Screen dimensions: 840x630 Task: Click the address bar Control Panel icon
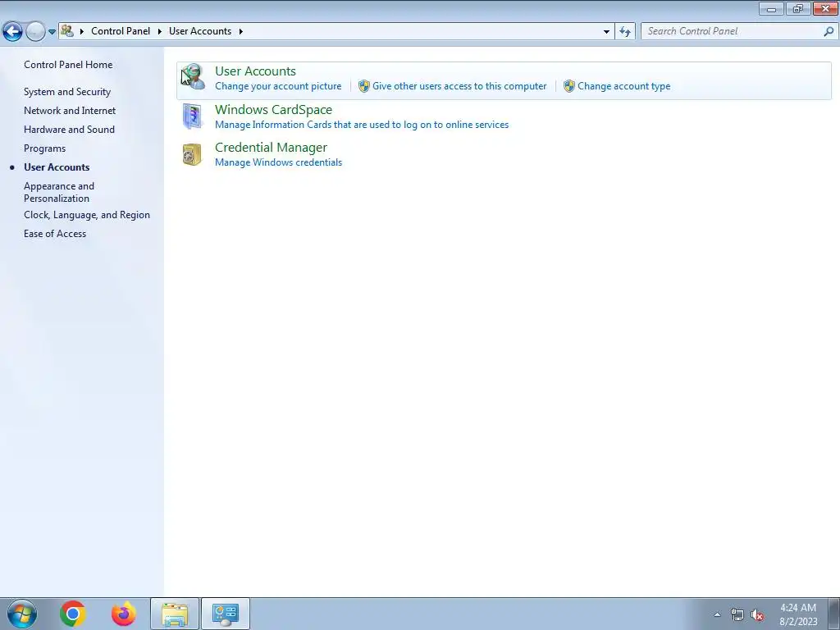pyautogui.click(x=67, y=31)
